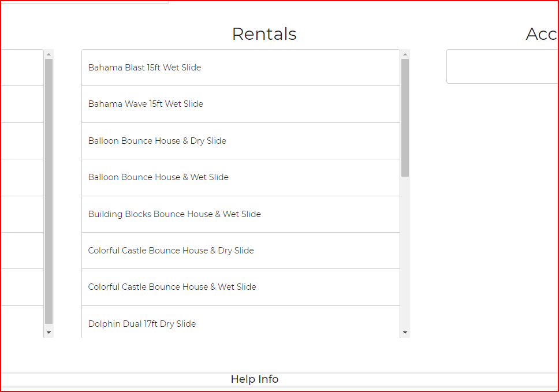Click the Rentals list scroll up arrow

(x=405, y=54)
